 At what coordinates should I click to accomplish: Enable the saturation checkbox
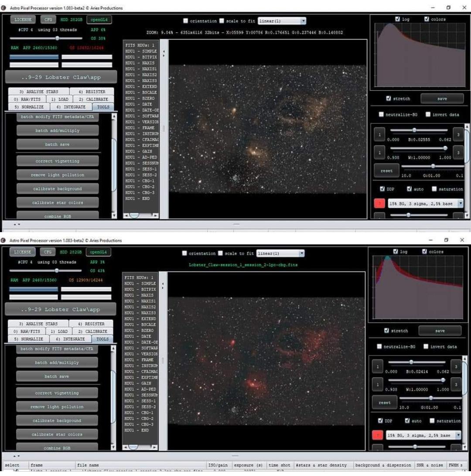pyautogui.click(x=435, y=189)
